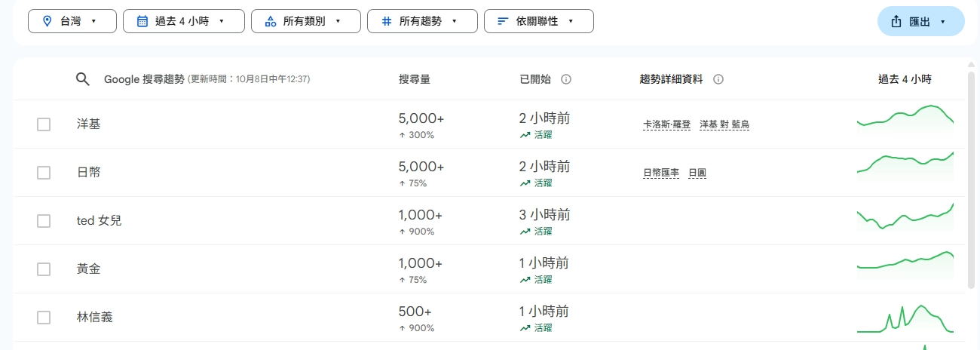Viewport: 980px width, 350px height.
Task: Expand the 所有類別 category dropdown
Action: pos(306,21)
